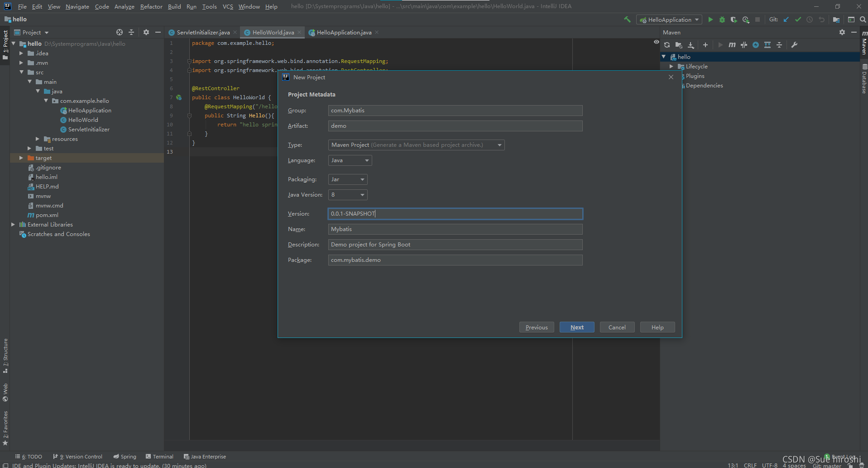Click the gutter run icon beside class HelloWorld
This screenshot has width=868, height=468.
coord(179,97)
